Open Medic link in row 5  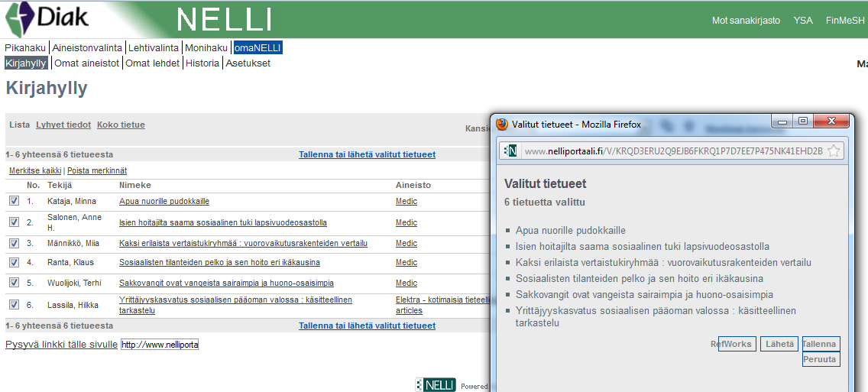[406, 283]
